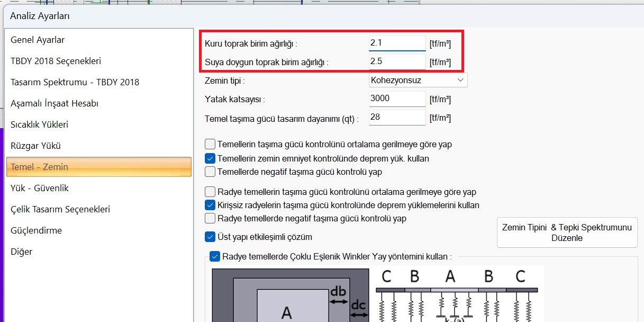This screenshot has height=322, width=644.
Task: Select TBDY 2018 Seçenekleri in the sidebar
Action: click(x=56, y=61)
